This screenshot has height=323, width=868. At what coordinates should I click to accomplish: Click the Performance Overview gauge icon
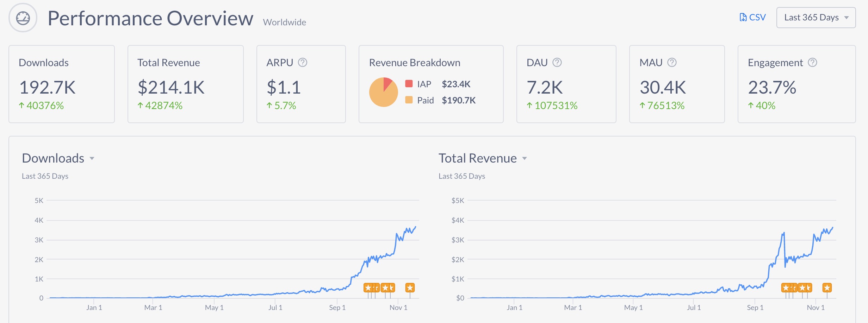coord(23,18)
